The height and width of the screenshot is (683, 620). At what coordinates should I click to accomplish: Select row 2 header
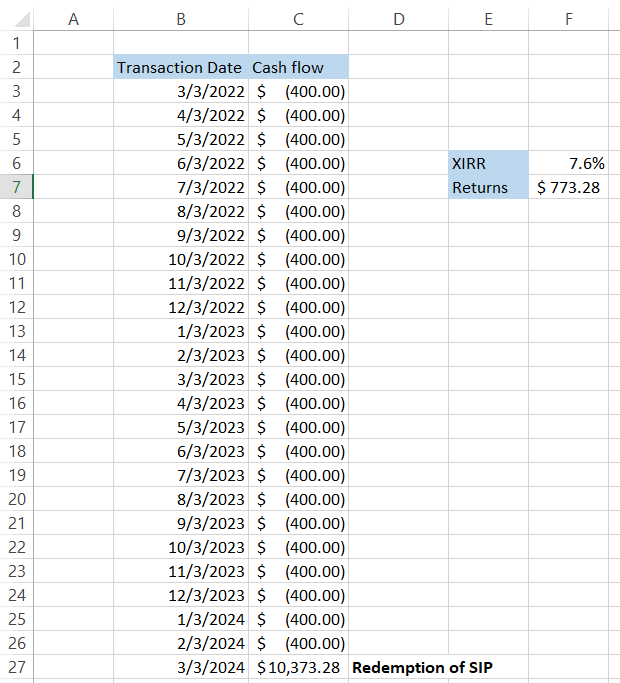17,67
